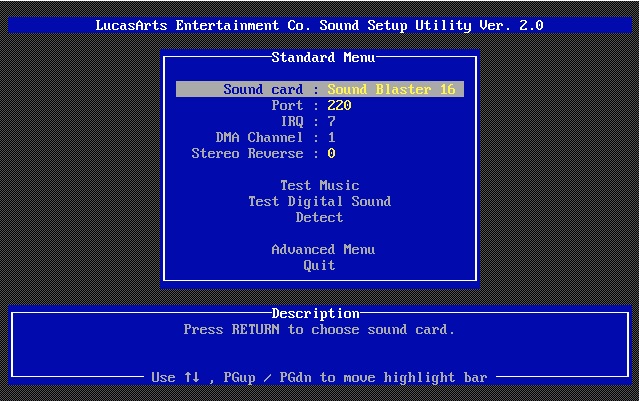Click the Standard Menu title
Screen dimensions: 639x401
pos(323,57)
